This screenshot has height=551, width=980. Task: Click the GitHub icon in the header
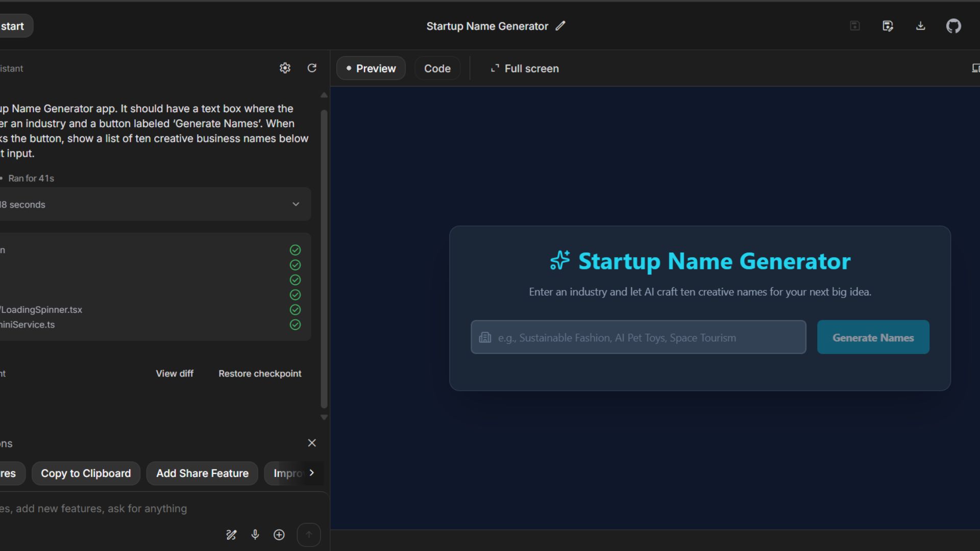tap(953, 26)
